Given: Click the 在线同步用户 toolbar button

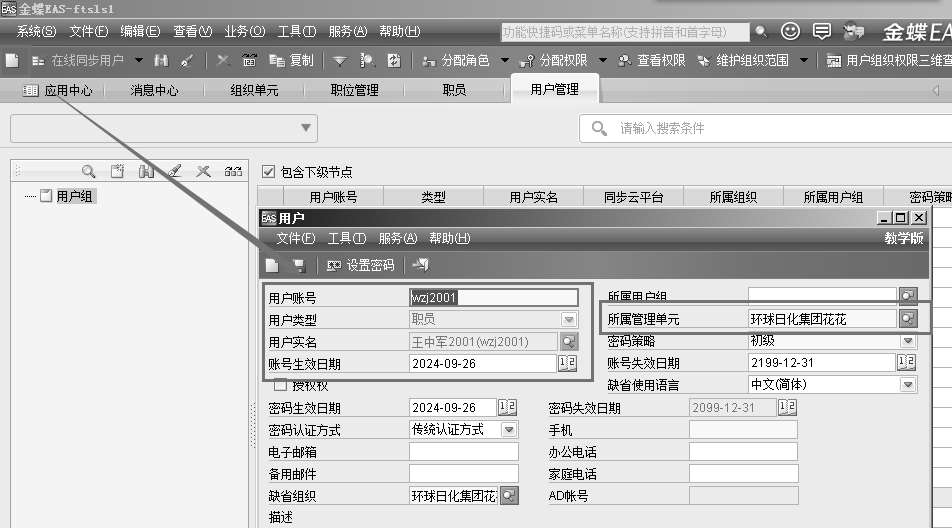Looking at the screenshot, I should 78,61.
